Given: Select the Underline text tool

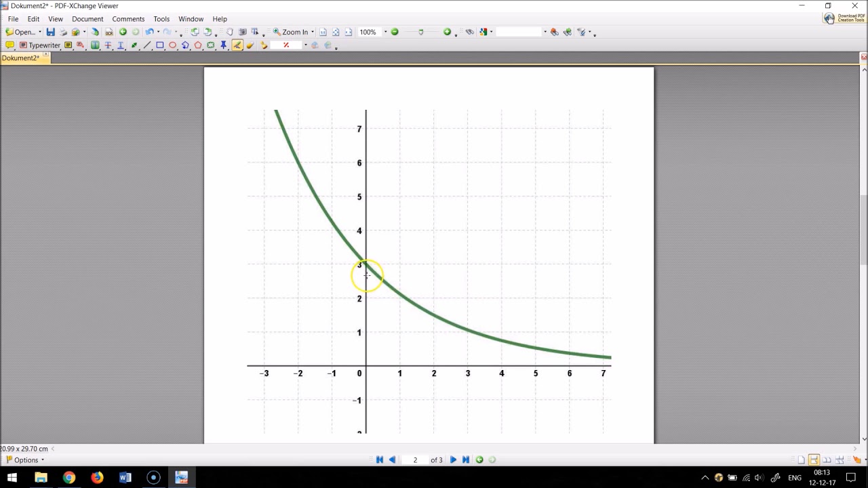Looking at the screenshot, I should tap(121, 45).
